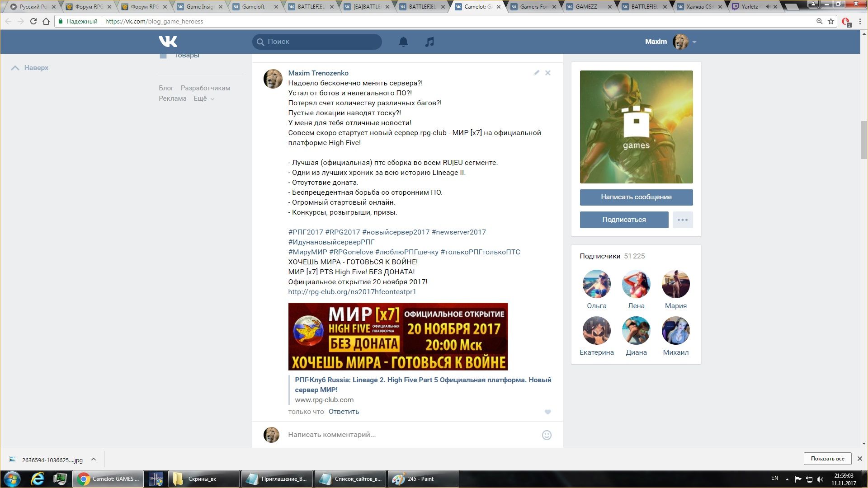Screen dimensions: 868x488
Task: Click Написать сообщение button
Action: (636, 197)
